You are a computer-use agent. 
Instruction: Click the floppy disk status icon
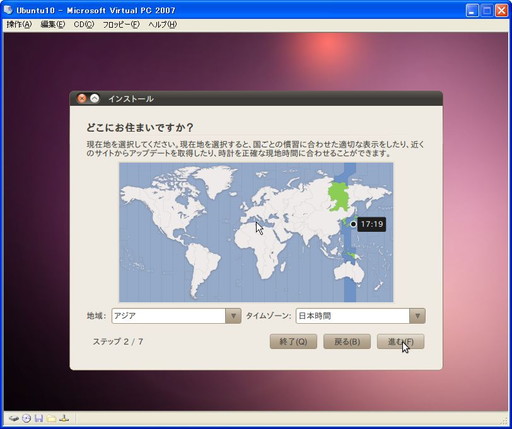click(x=39, y=418)
